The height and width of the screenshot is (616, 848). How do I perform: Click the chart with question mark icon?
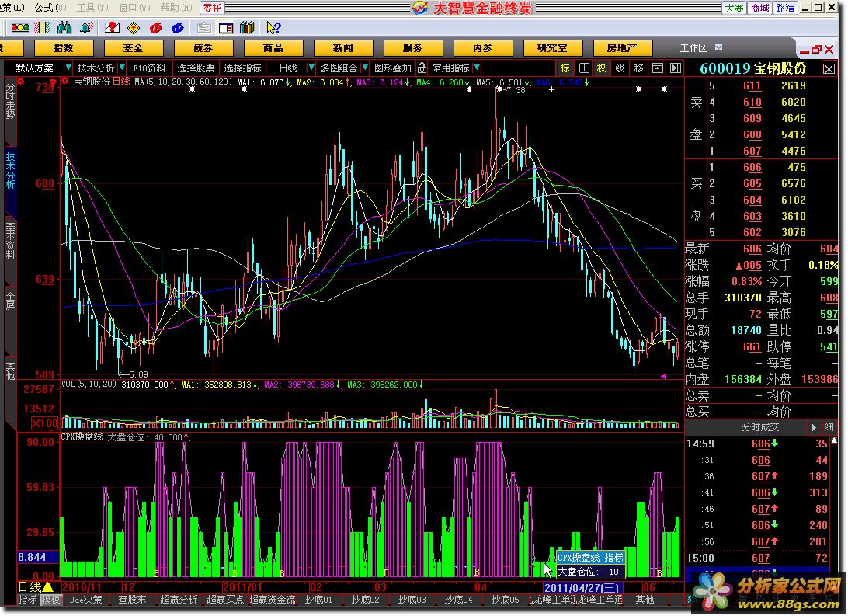coord(112,28)
